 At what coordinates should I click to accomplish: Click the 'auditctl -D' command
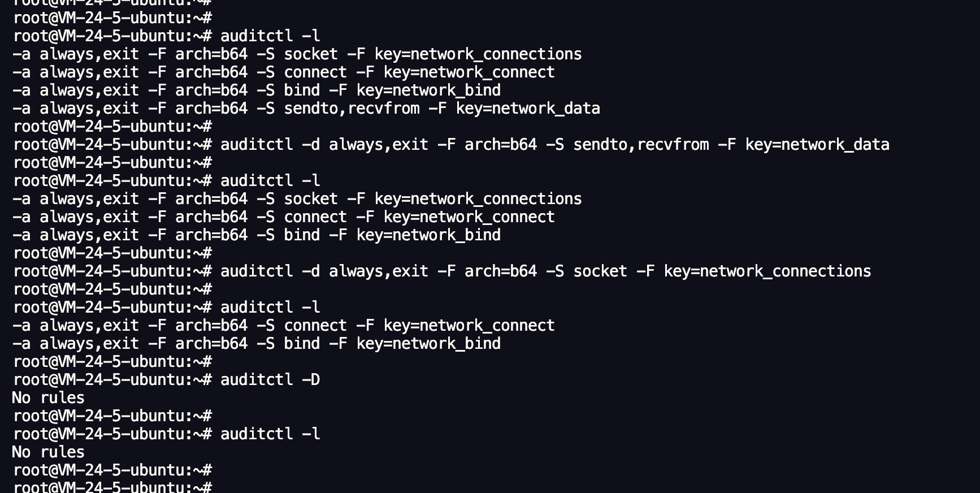click(x=270, y=380)
